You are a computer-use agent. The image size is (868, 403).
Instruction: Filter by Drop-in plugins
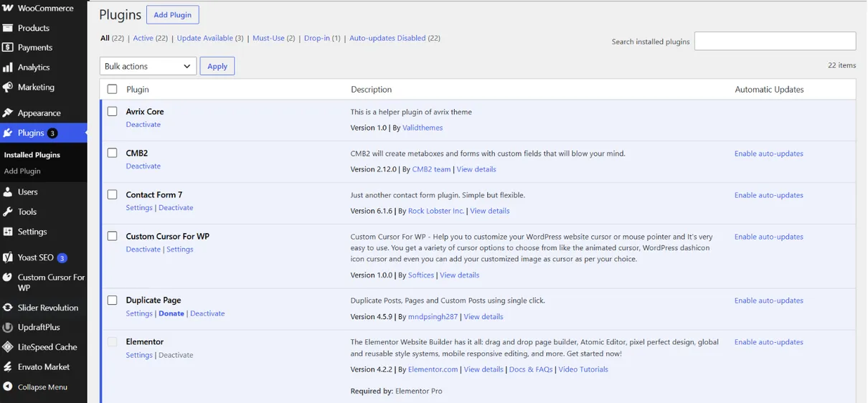tap(317, 38)
